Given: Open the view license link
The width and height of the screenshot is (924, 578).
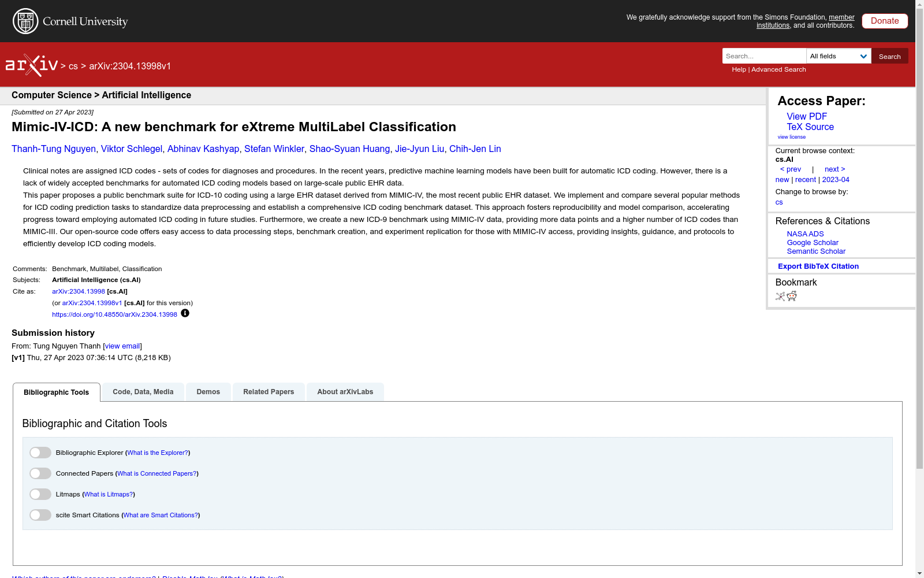Looking at the screenshot, I should pyautogui.click(x=792, y=137).
